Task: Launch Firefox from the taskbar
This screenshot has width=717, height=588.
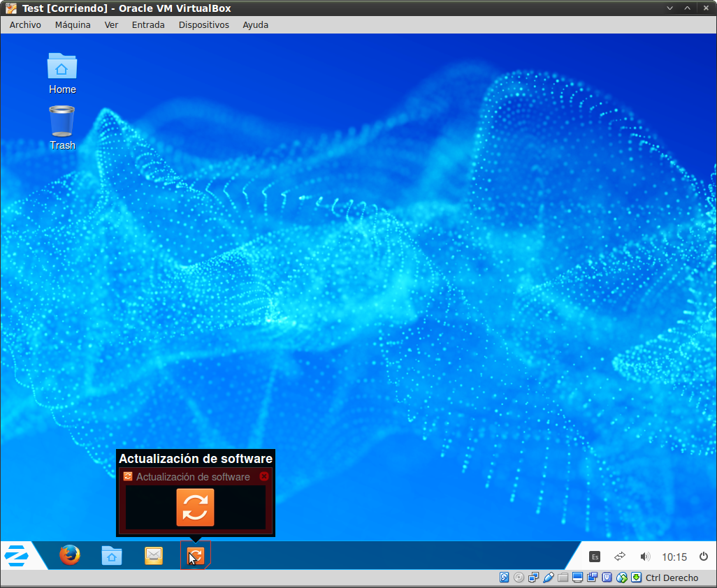Action: click(x=69, y=556)
